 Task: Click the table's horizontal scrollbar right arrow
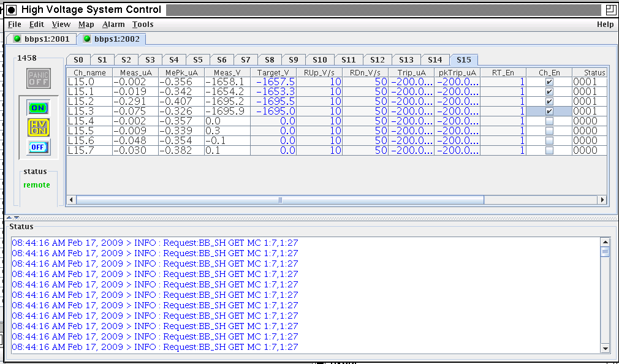pyautogui.click(x=602, y=200)
